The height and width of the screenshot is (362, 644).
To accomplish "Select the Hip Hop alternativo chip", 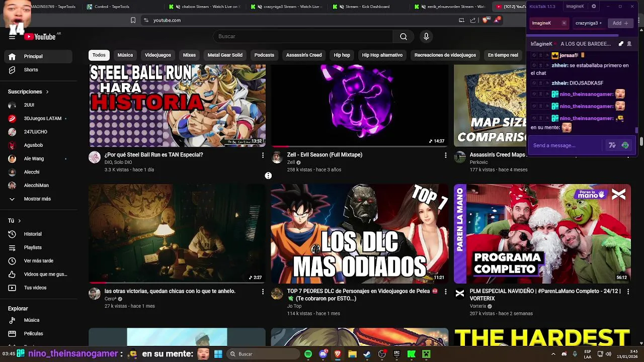I will [x=382, y=55].
